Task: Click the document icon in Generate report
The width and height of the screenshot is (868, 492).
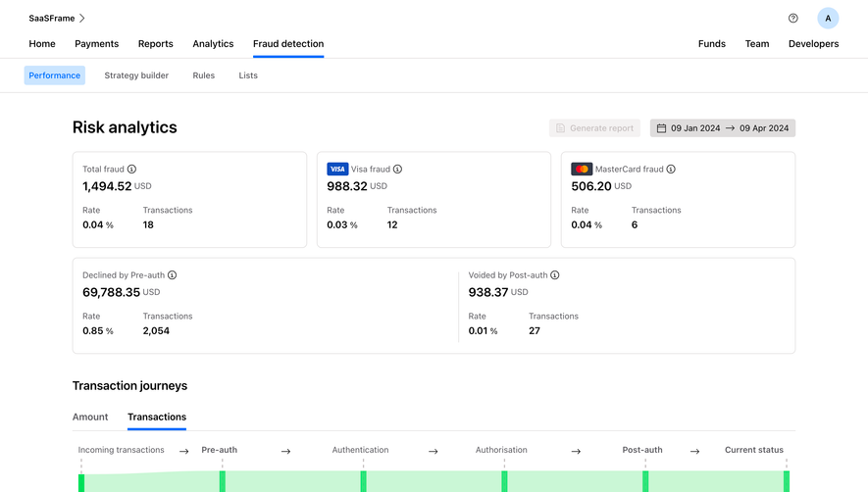Action: pyautogui.click(x=560, y=128)
